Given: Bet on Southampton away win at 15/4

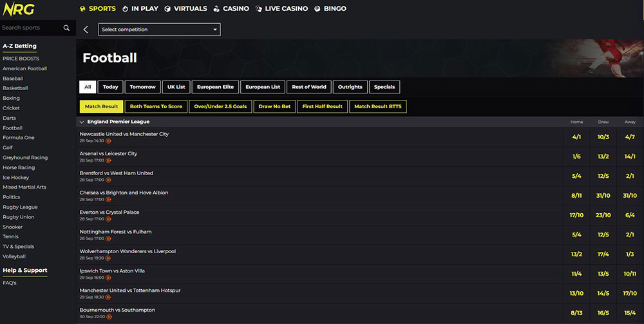Looking at the screenshot, I should click(630, 313).
